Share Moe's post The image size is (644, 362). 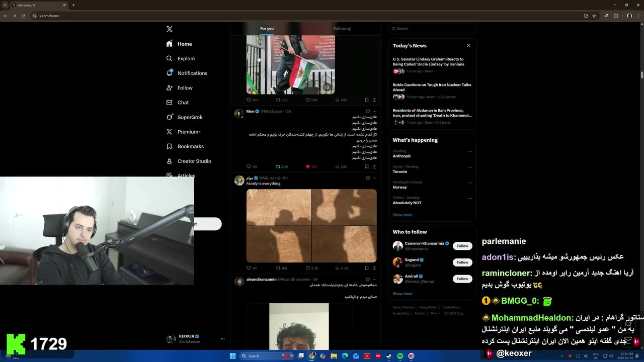[x=374, y=166]
